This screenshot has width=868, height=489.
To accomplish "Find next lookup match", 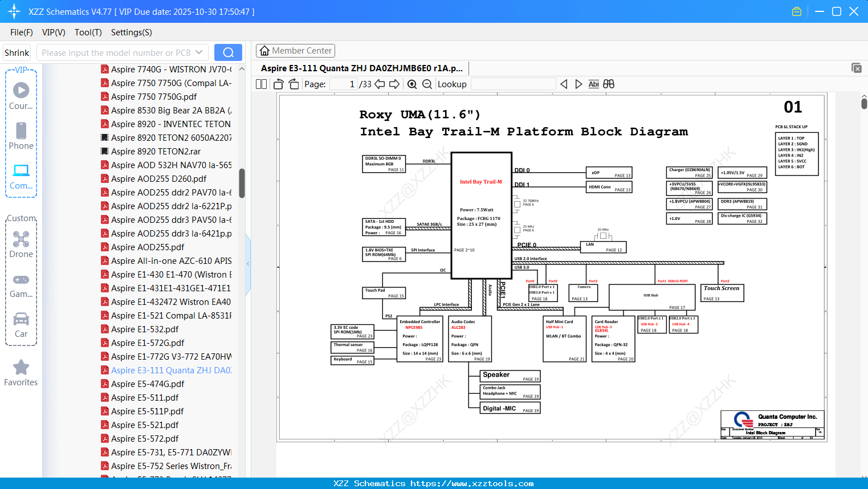I will [x=578, y=84].
